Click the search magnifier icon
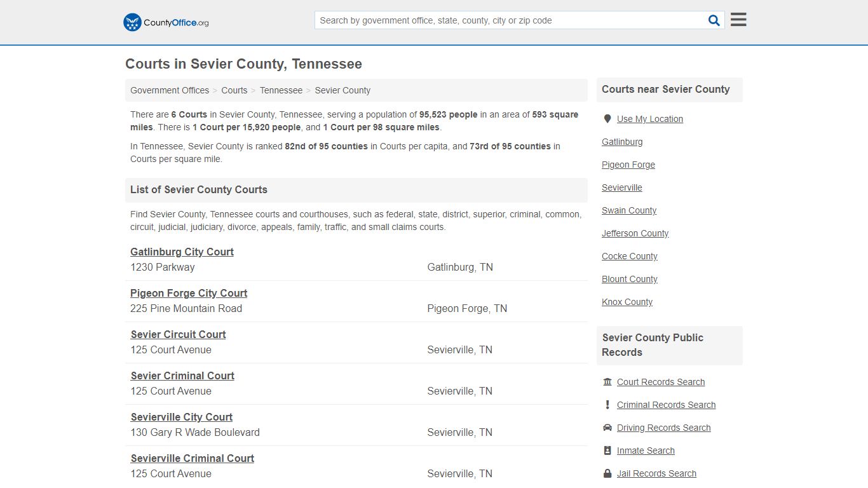The image size is (868, 488). pos(714,20)
